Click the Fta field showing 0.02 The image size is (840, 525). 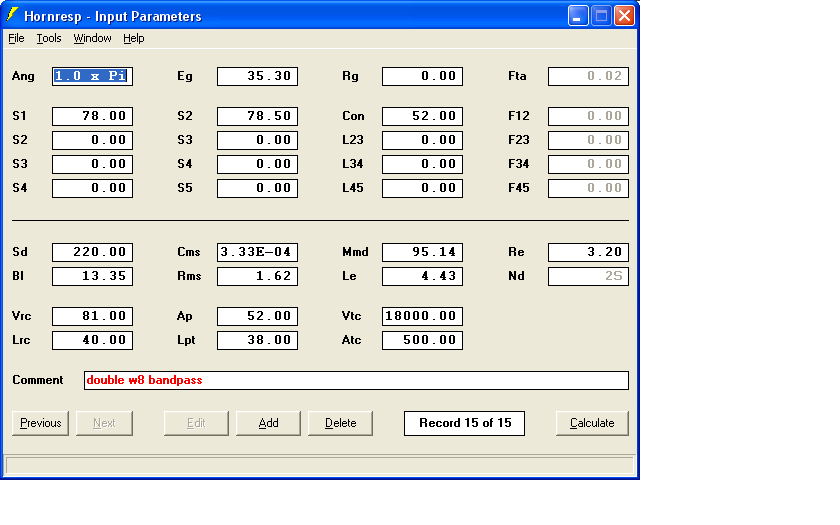[588, 76]
